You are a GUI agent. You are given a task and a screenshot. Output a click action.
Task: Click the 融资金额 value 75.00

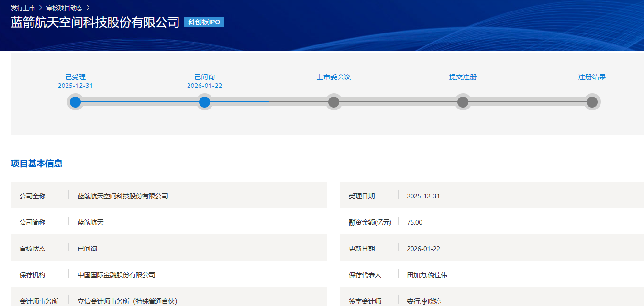[x=414, y=222]
